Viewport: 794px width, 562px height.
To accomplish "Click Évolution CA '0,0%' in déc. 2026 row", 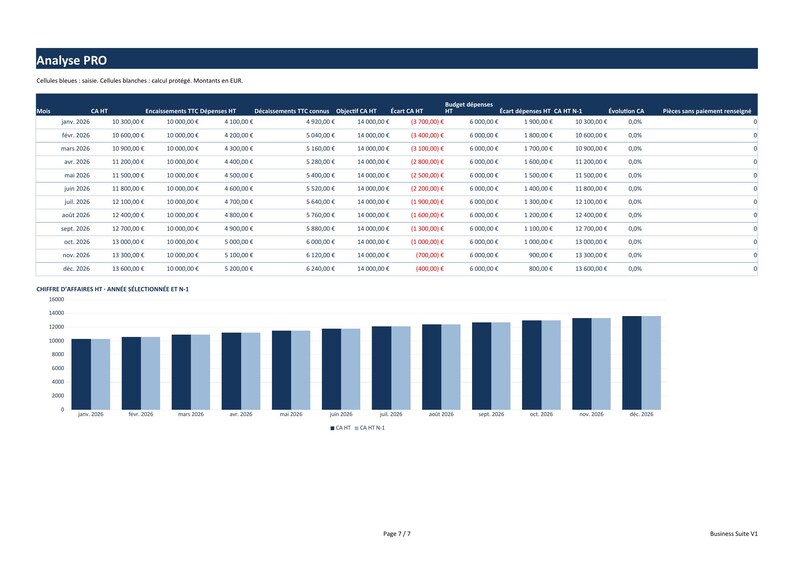I will 635,269.
